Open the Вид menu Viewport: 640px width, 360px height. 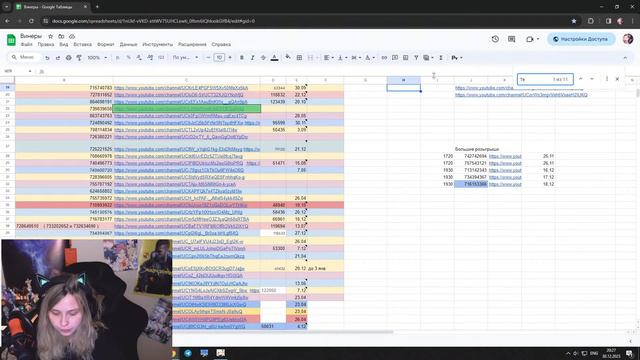[64, 44]
